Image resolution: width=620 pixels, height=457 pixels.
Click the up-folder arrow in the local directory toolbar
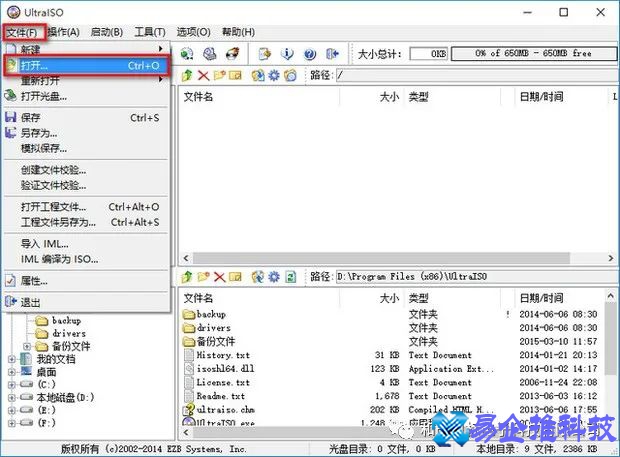[x=186, y=276]
